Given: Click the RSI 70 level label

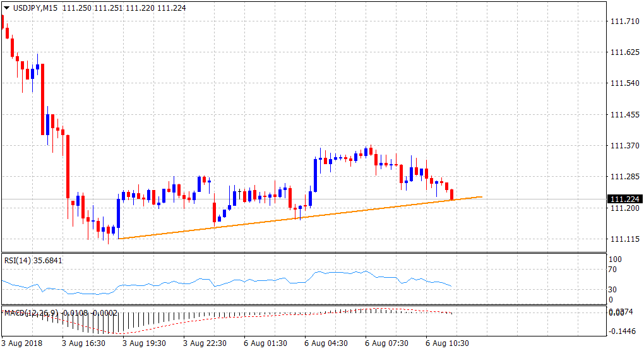Looking at the screenshot, I should click(612, 270).
